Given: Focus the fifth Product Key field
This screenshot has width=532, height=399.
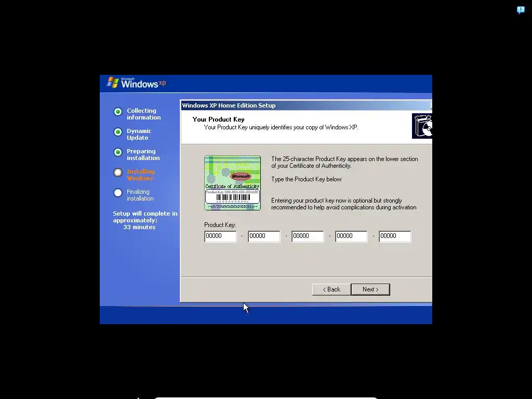Looking at the screenshot, I should tap(395, 236).
